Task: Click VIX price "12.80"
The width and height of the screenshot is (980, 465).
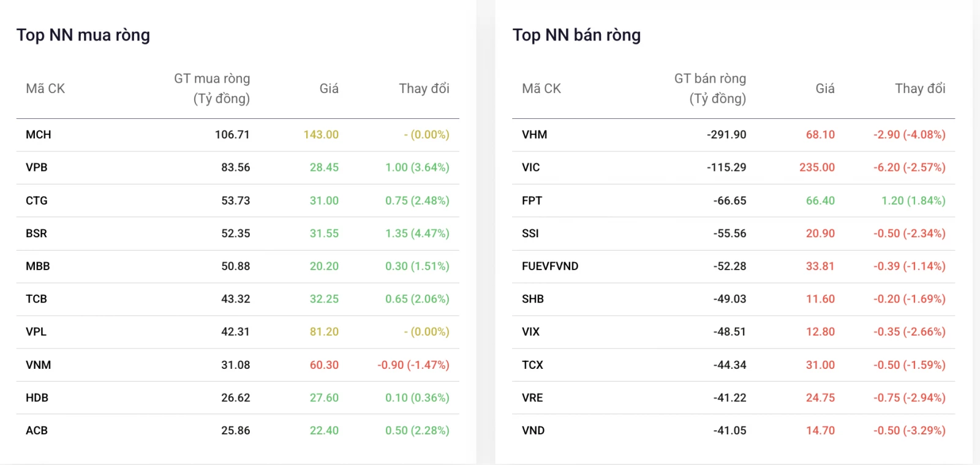Action: [820, 331]
